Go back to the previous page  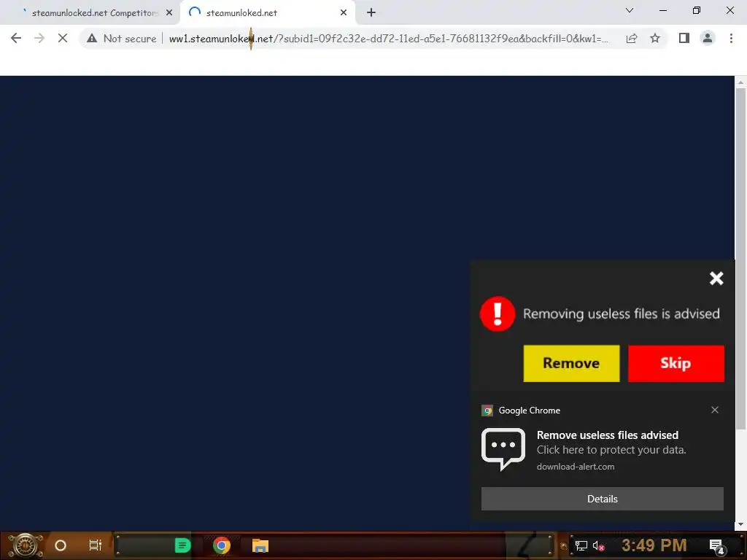click(x=16, y=38)
